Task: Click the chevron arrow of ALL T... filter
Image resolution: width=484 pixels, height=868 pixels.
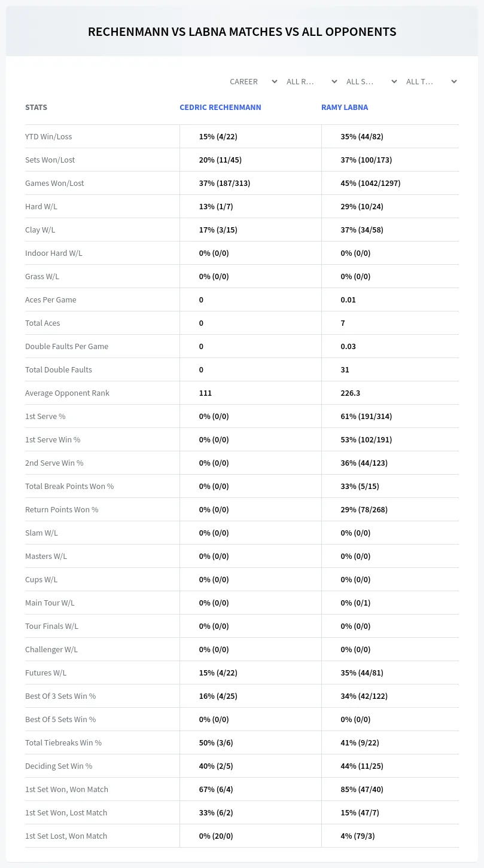Action: tap(453, 81)
